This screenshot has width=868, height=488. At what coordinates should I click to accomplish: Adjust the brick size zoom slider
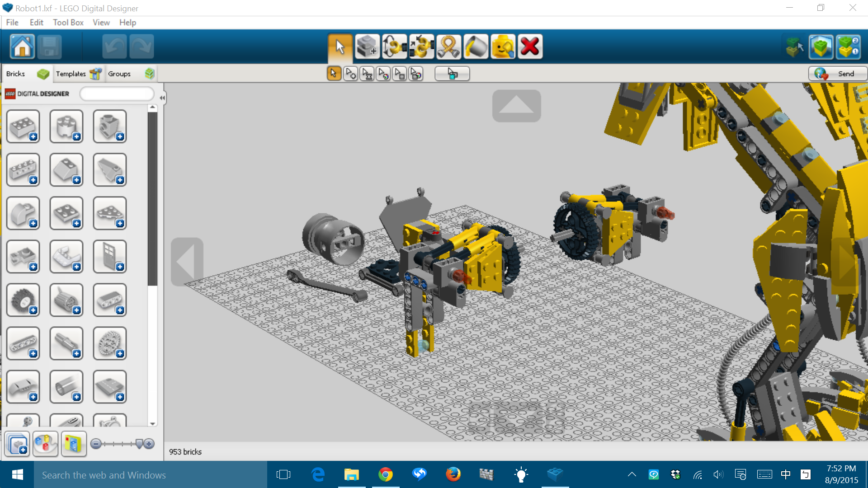point(121,444)
